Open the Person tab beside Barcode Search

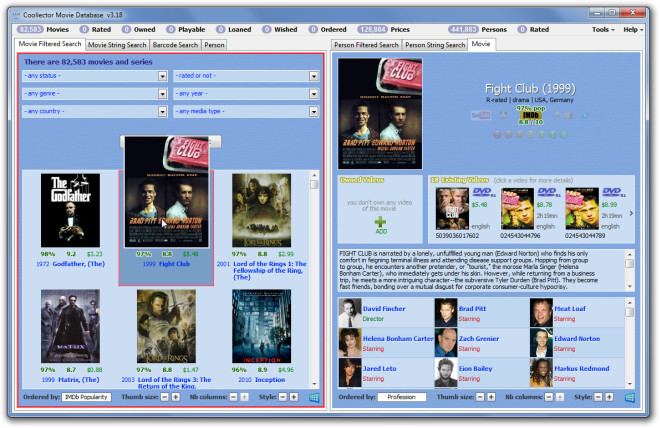(214, 45)
